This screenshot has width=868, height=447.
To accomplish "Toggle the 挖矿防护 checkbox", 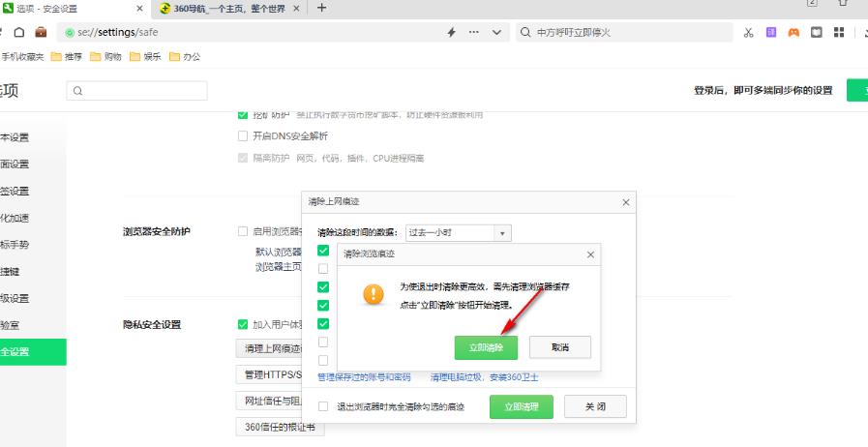I will tap(243, 115).
